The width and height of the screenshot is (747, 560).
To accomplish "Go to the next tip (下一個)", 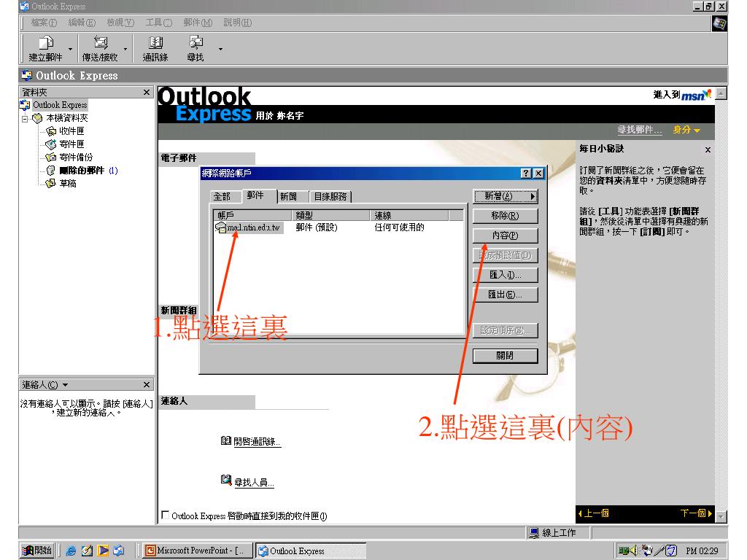I will (696, 513).
